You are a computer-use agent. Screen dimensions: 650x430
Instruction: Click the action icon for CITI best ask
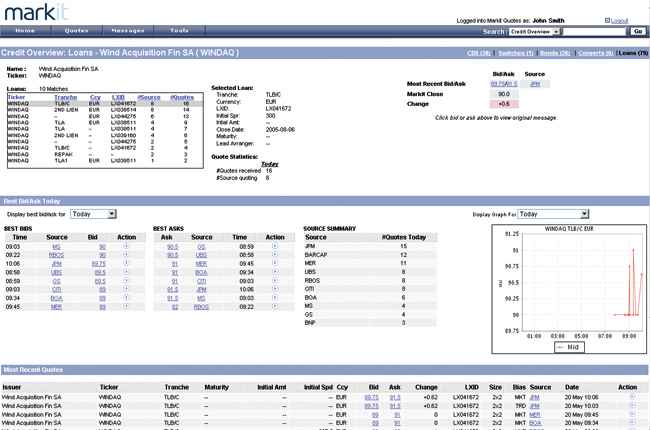coord(275,281)
